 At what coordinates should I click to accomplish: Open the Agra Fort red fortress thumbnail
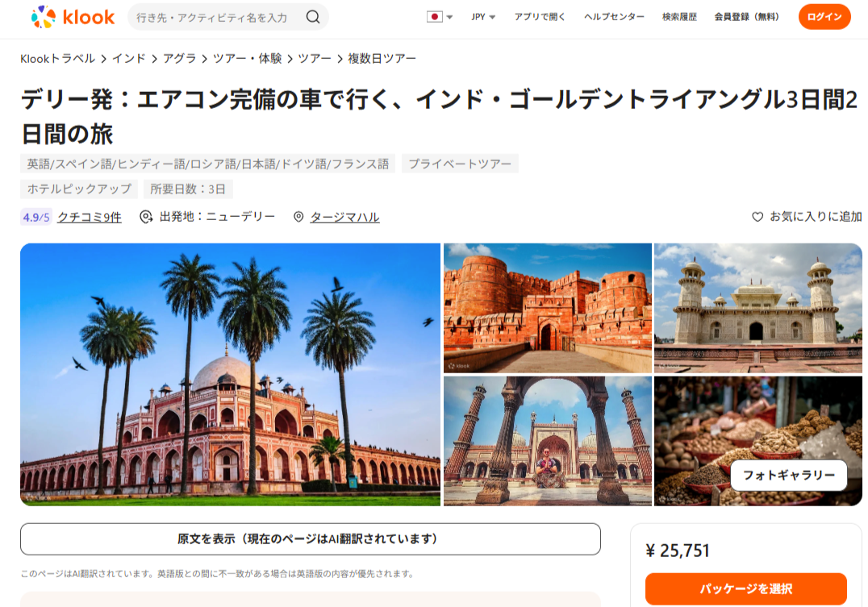point(548,308)
